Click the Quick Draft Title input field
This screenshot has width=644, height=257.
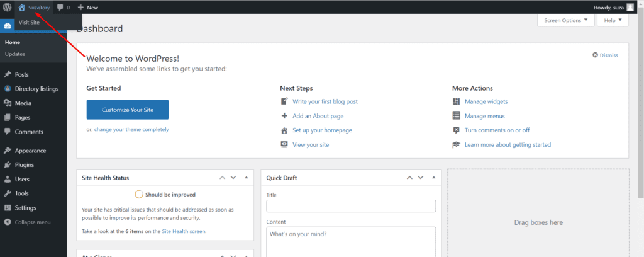(x=351, y=206)
